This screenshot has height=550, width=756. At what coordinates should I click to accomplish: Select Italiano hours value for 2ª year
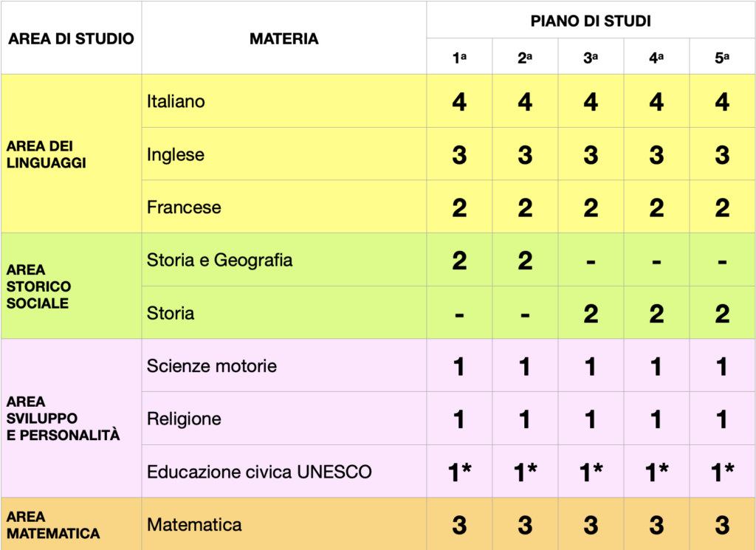coord(525,101)
